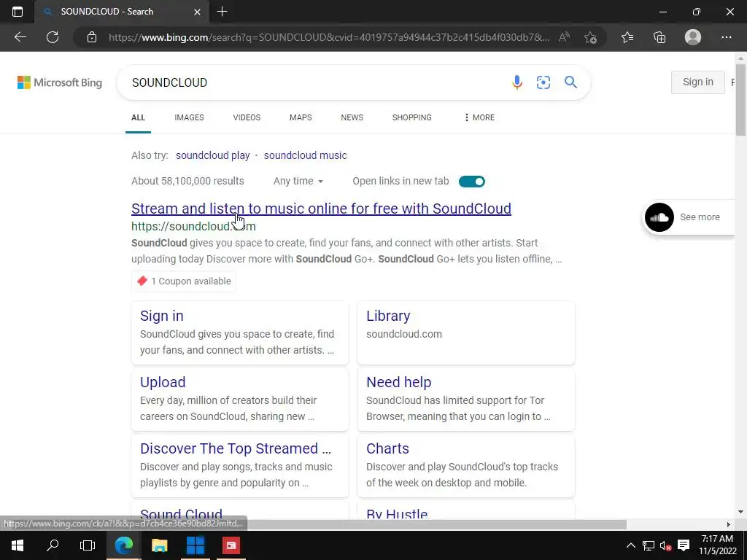747x560 pixels.
Task: Toggle Open links in new tab switch
Action: 472,182
